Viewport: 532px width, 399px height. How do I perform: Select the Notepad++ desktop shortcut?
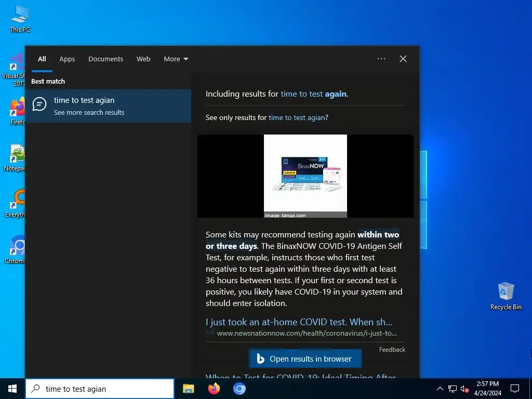click(x=14, y=158)
